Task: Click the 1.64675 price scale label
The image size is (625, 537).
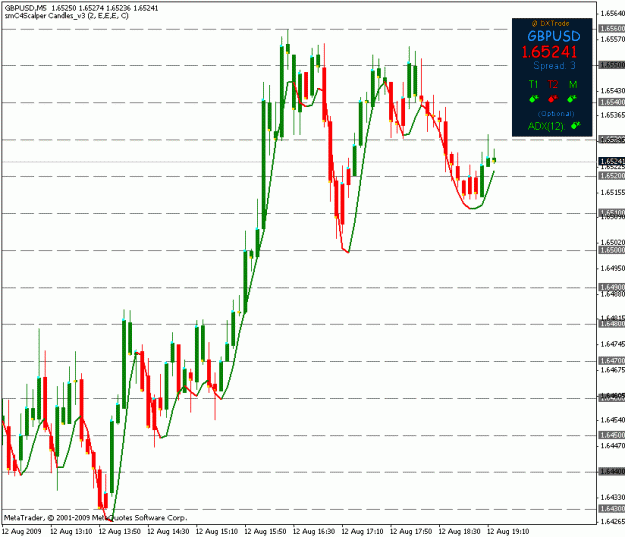Action: click(x=612, y=370)
